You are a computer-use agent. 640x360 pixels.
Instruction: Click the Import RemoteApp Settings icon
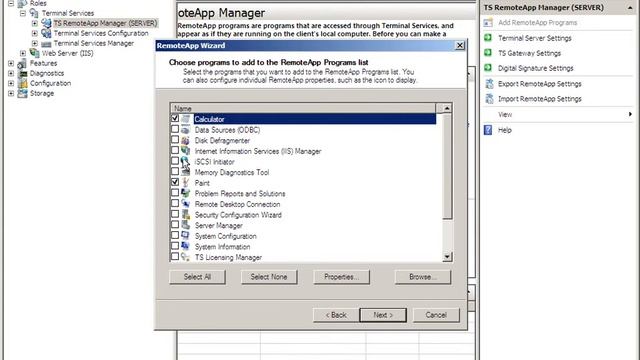point(489,99)
